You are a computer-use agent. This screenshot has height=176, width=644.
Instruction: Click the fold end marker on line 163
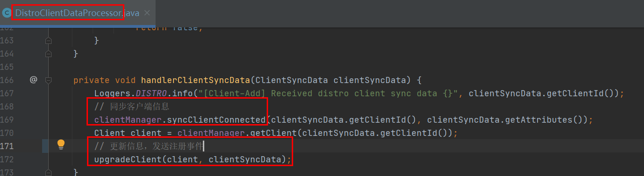pyautogui.click(x=48, y=41)
